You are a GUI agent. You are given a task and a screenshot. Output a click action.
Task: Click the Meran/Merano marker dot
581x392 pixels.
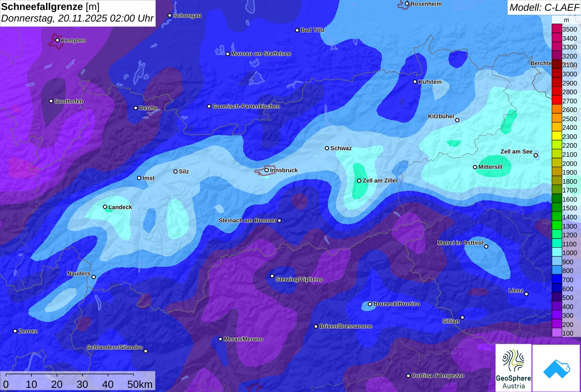pyautogui.click(x=220, y=339)
